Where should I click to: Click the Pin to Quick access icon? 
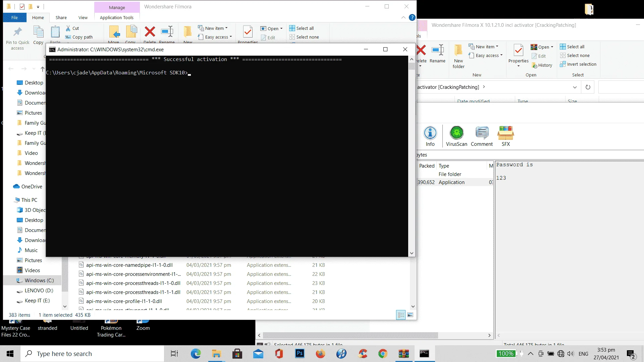(x=17, y=37)
